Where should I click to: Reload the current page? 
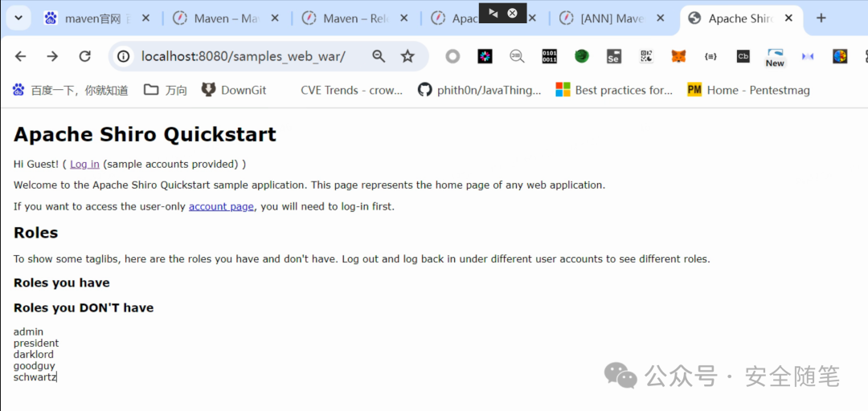[84, 56]
